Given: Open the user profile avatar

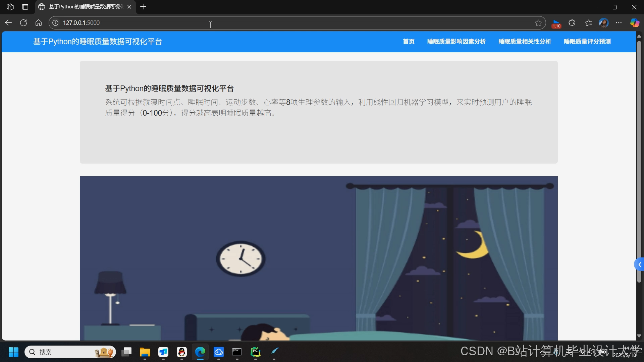Looking at the screenshot, I should coord(603,23).
